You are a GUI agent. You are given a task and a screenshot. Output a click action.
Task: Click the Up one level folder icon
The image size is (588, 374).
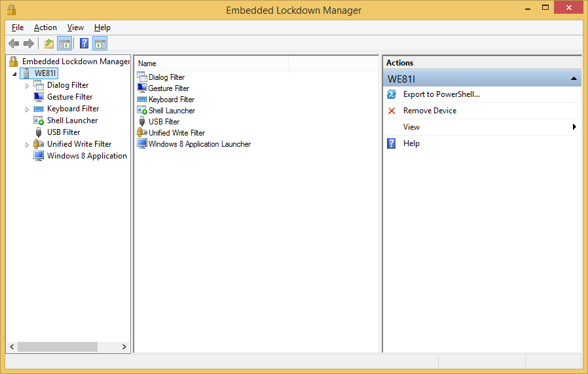(x=49, y=43)
